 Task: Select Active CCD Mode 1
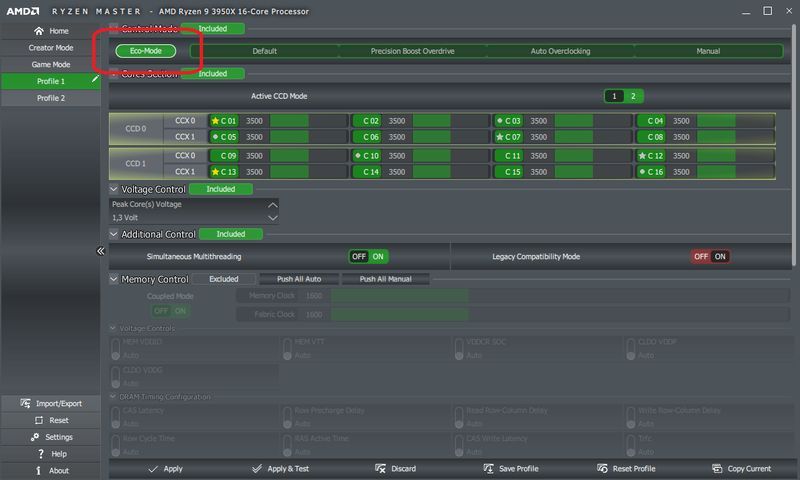(614, 96)
